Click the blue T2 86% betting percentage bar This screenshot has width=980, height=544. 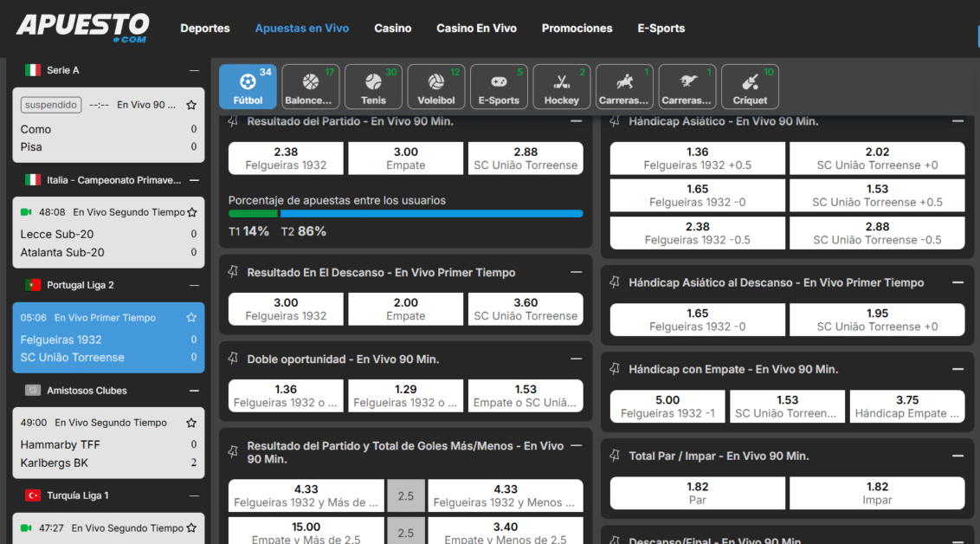coord(432,214)
